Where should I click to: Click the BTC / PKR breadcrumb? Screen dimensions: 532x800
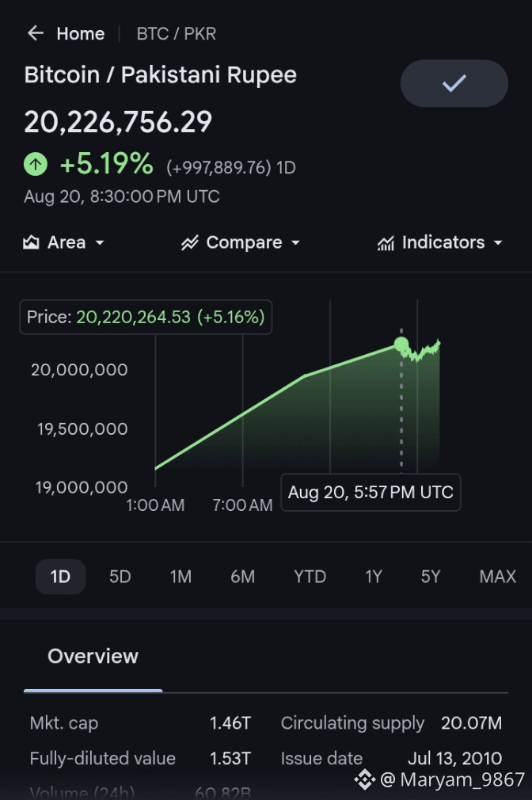(176, 34)
